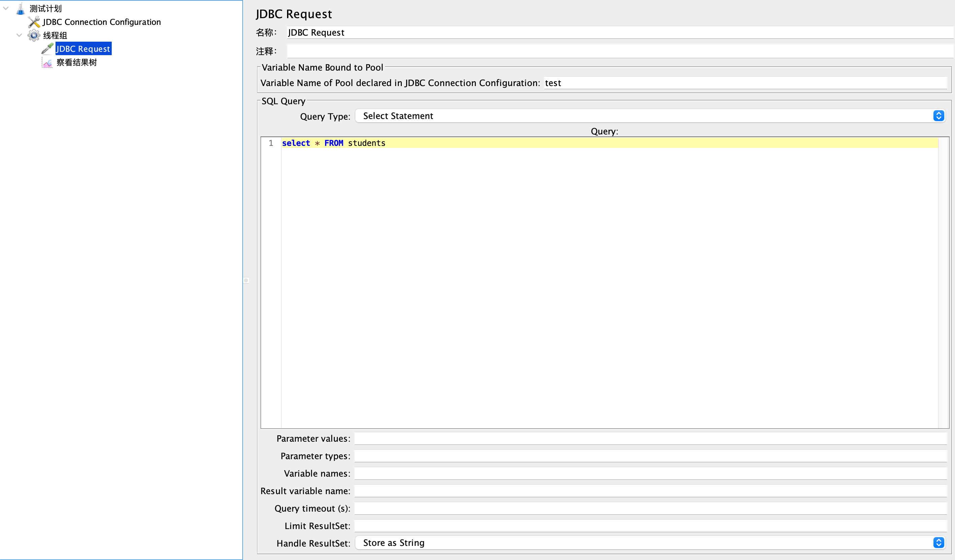Select 察看结果树 in the tree

coord(76,63)
